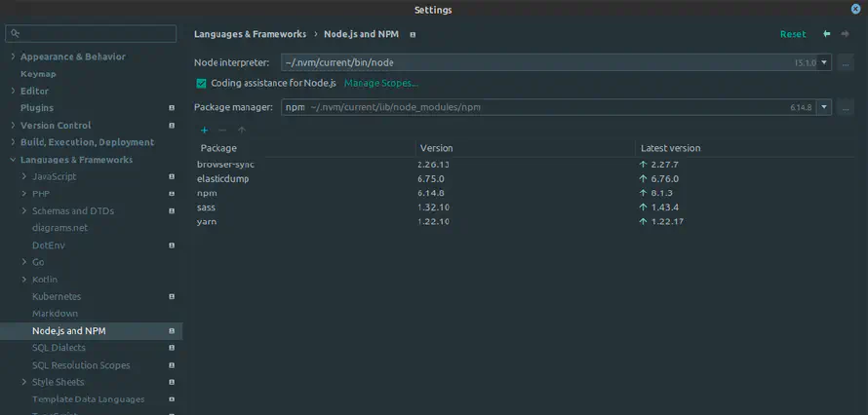Click the search magnifier icon

pos(16,34)
